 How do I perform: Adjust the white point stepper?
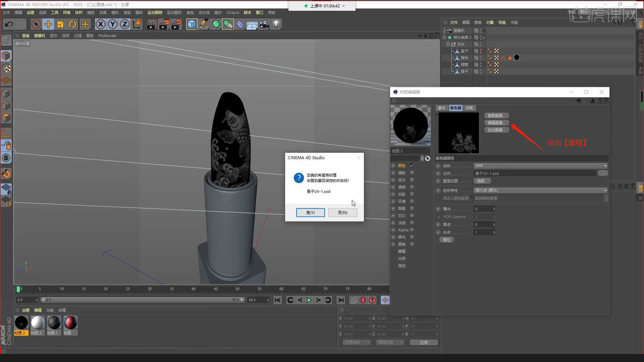coord(494,232)
